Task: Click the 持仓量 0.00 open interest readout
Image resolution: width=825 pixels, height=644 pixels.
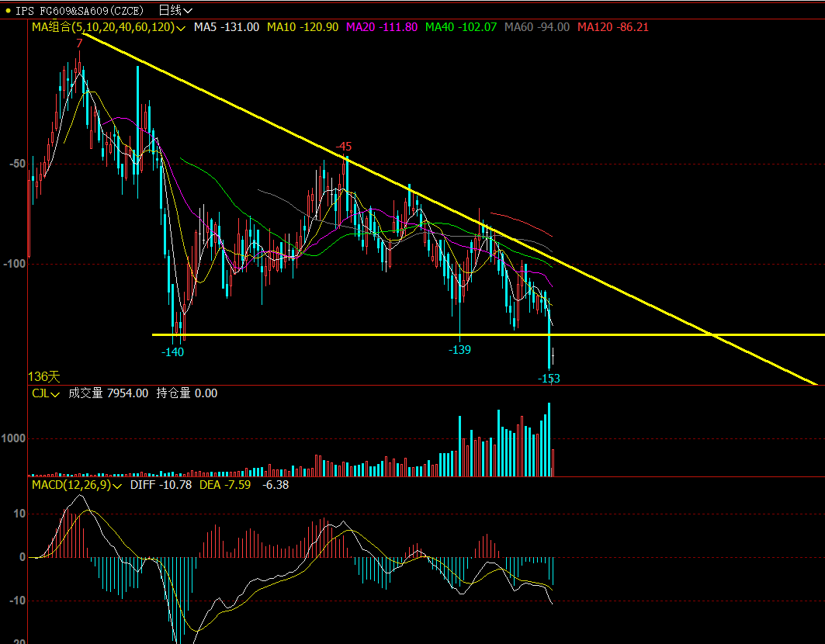Action: [x=187, y=393]
